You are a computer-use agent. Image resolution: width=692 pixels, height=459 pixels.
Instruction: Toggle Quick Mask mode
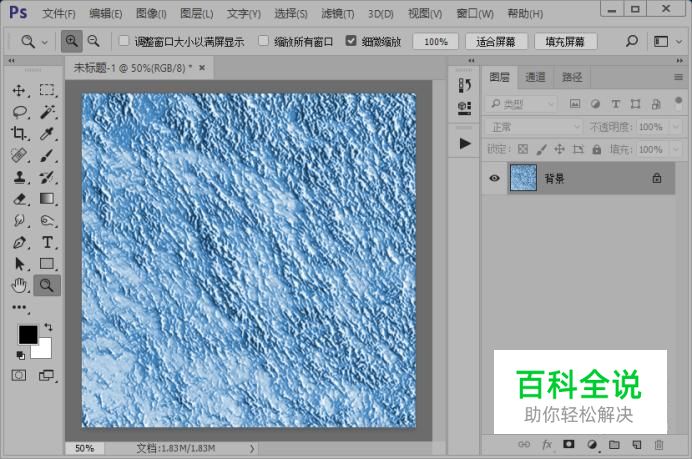click(x=19, y=376)
